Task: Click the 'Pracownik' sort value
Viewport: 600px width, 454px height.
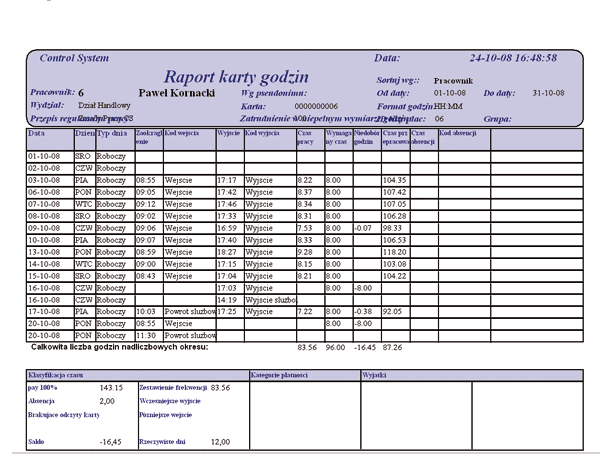Action: pyautogui.click(x=453, y=81)
